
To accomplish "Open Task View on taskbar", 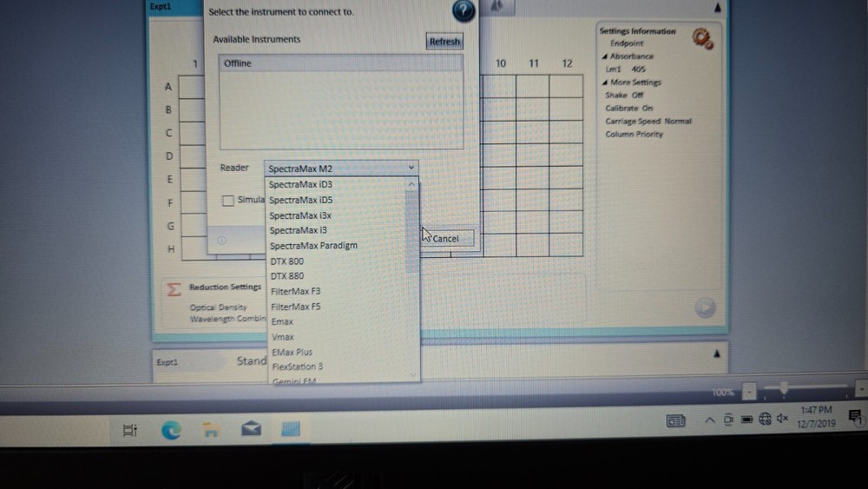I will pos(129,430).
